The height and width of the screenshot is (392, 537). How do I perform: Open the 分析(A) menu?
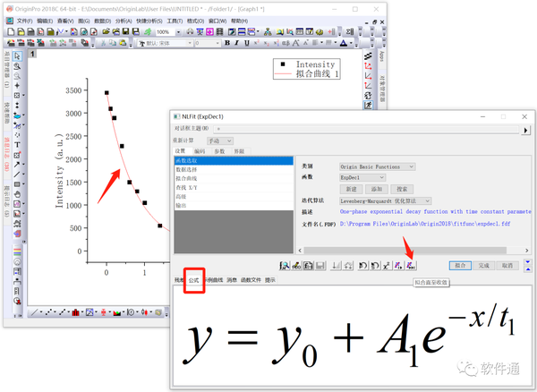click(x=124, y=21)
